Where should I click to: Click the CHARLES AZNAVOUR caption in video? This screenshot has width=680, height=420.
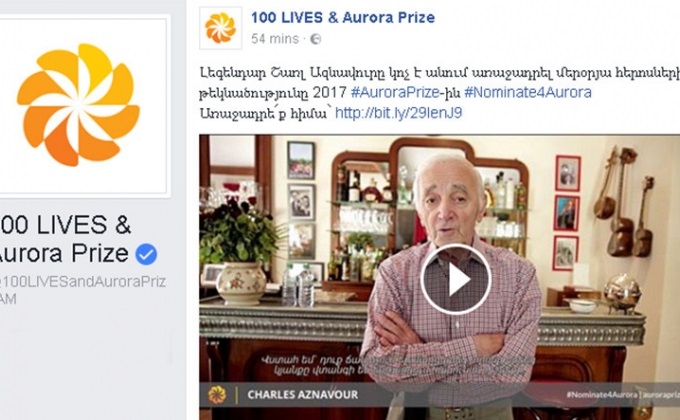[303, 395]
